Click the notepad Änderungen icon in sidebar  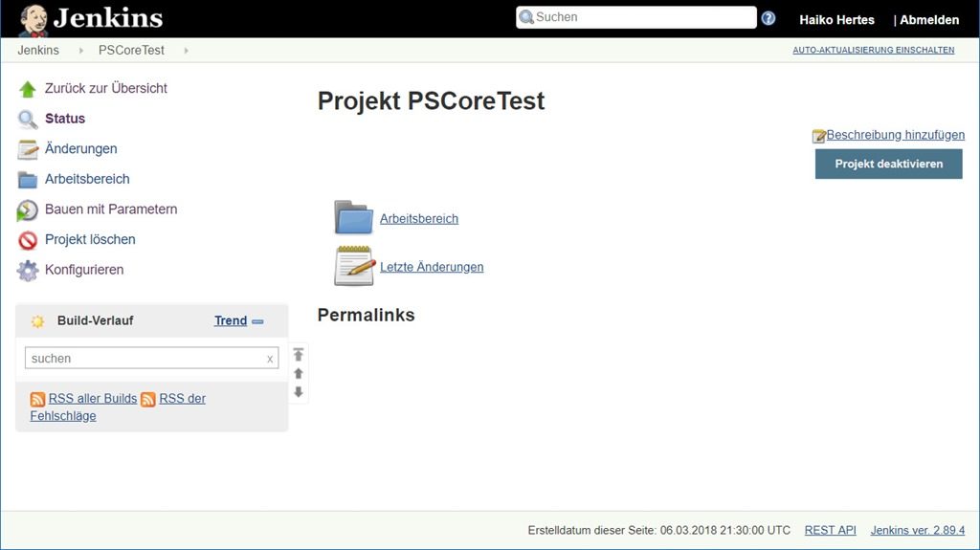point(28,149)
